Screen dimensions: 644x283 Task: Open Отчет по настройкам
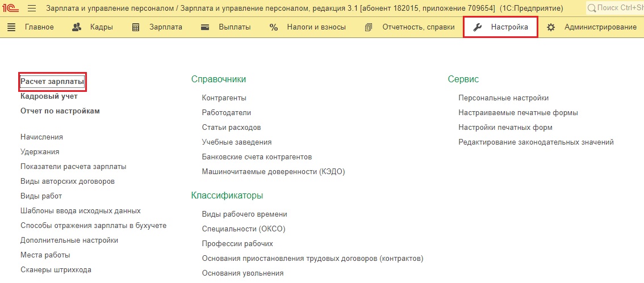(x=60, y=111)
